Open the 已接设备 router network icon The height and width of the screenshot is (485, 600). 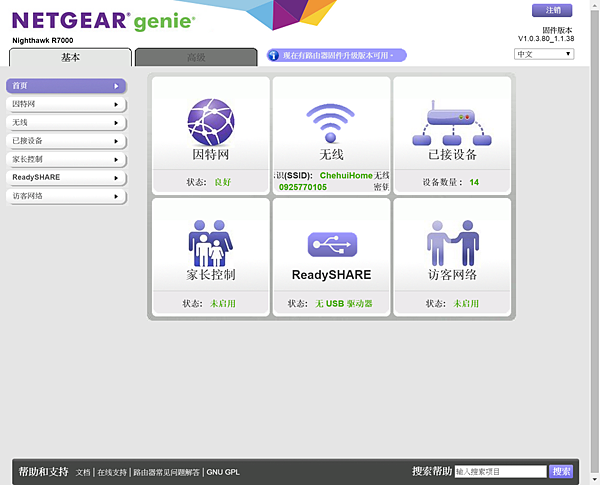[452, 123]
